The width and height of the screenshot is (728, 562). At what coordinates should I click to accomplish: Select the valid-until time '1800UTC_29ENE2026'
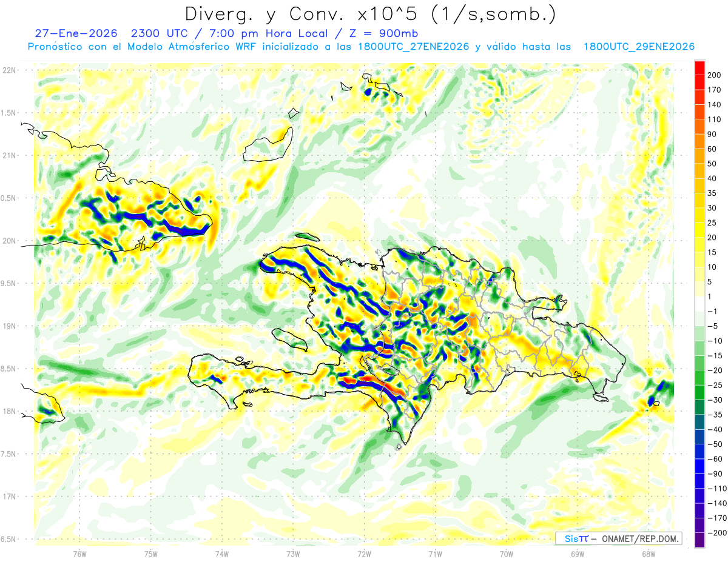[639, 47]
